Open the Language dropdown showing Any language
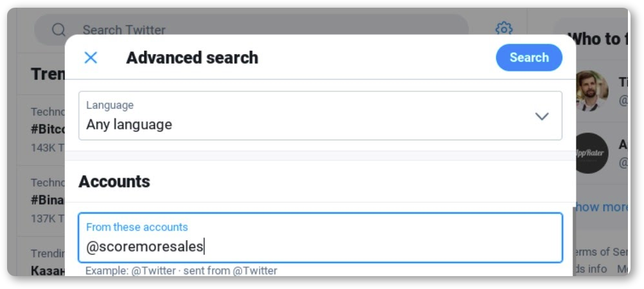644x289 pixels. coord(320,115)
